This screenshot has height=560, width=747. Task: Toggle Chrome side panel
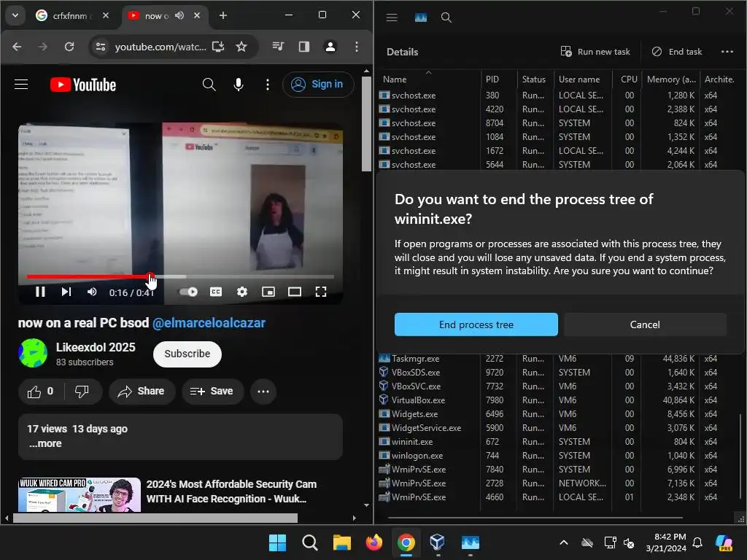click(304, 47)
